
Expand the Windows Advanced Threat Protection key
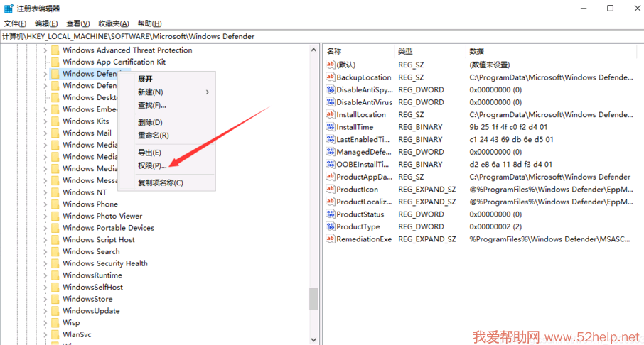45,50
